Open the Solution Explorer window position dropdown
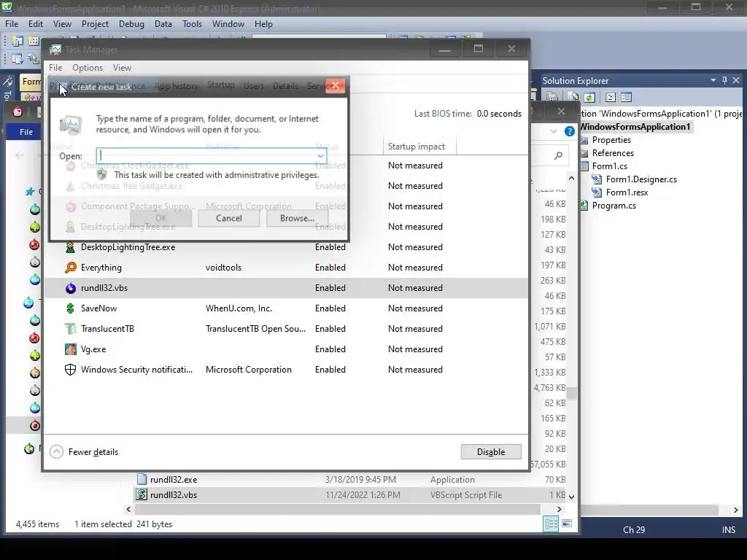 [x=713, y=80]
